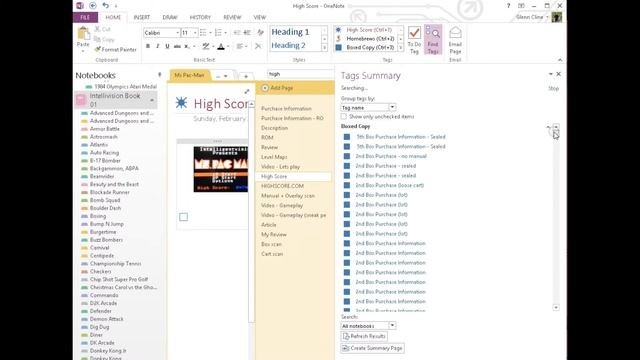The width and height of the screenshot is (640, 360).
Task: Activate the Format Painter tool
Action: click(116, 49)
